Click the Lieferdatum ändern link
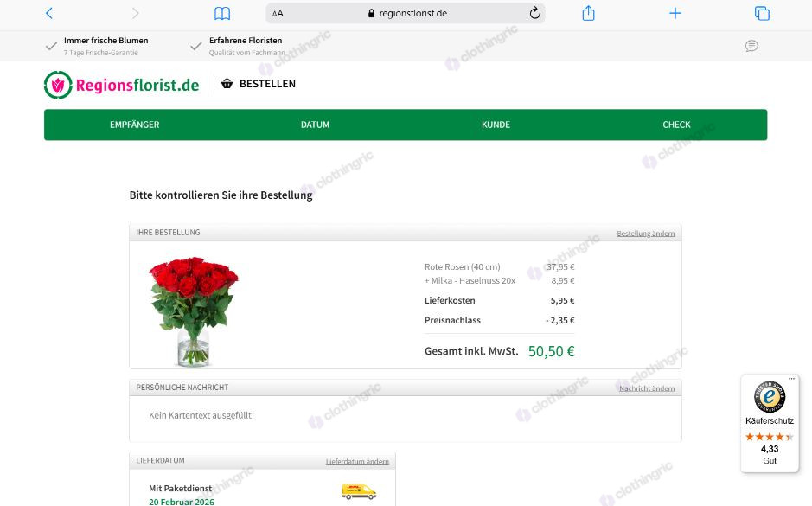Viewport: 812px width, 506px height. point(357,462)
